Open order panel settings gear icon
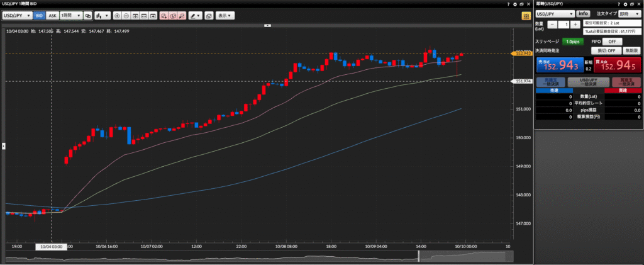 625,4
